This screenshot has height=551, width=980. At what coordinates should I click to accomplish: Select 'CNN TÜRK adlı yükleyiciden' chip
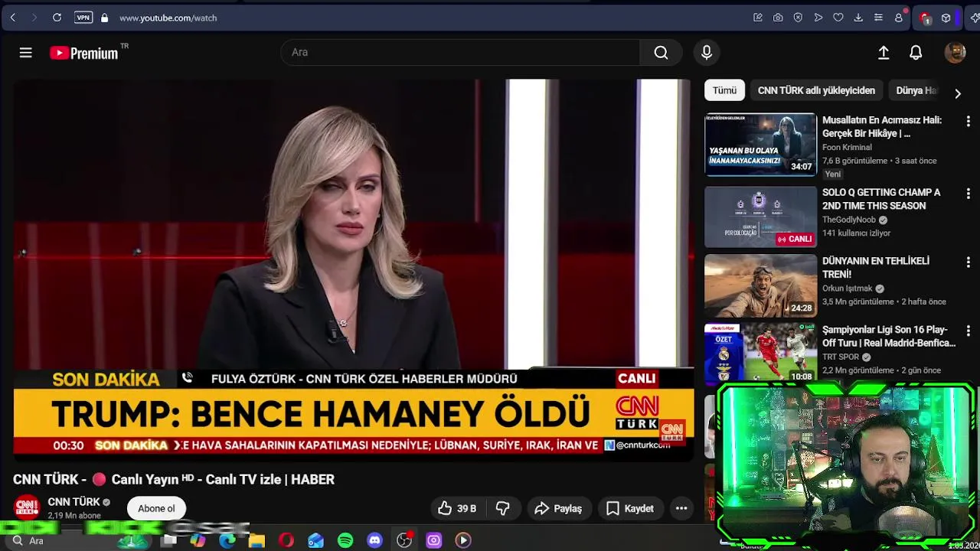816,90
